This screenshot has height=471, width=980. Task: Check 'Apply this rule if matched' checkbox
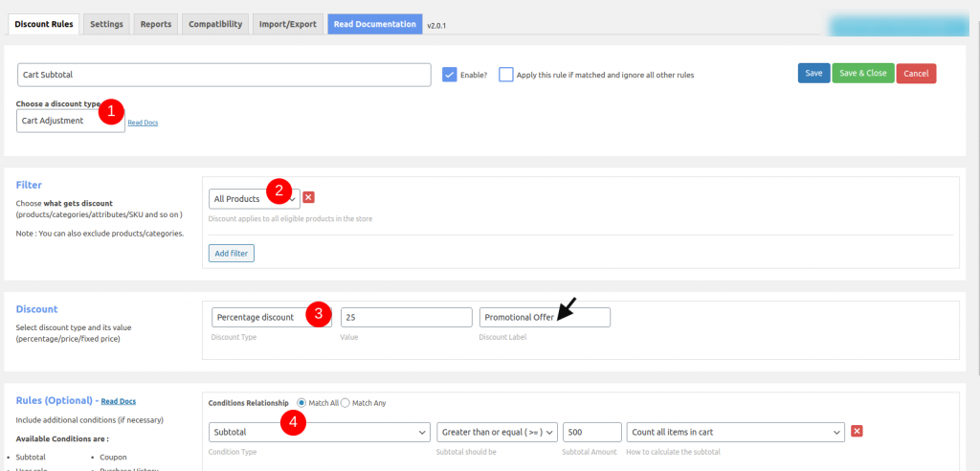pyautogui.click(x=506, y=75)
